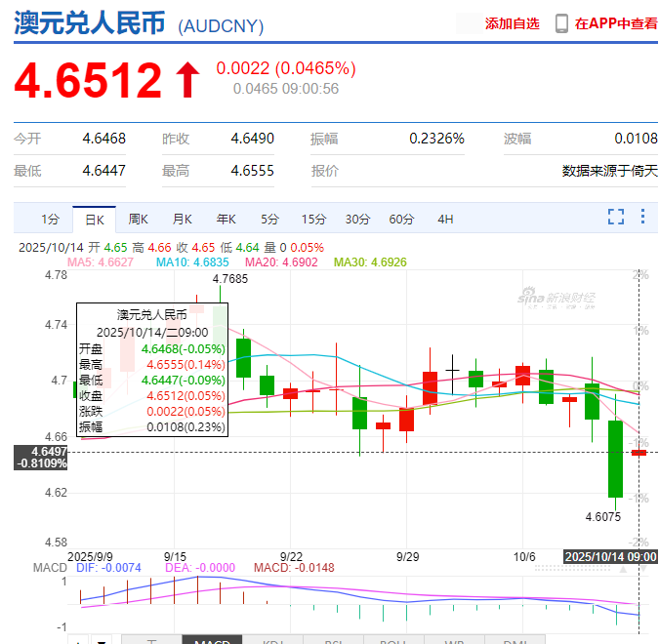Switch to the 周K weekly tab
Viewport: 659px width, 644px height.
tap(138, 219)
